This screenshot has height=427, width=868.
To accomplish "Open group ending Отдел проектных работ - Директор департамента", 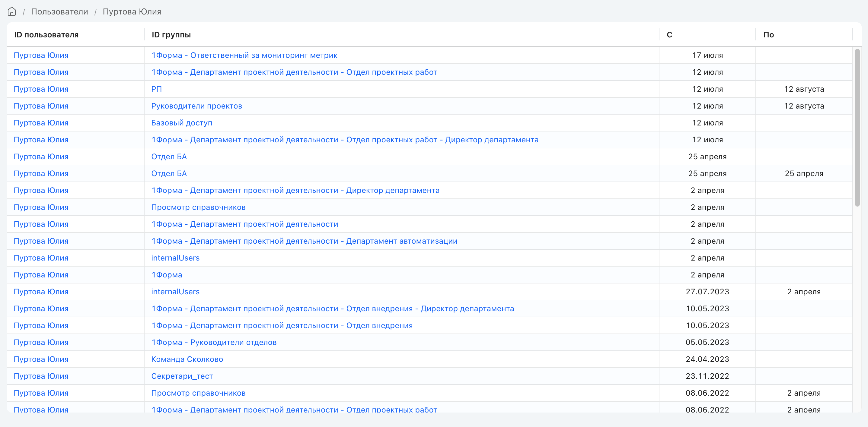I will pyautogui.click(x=345, y=140).
